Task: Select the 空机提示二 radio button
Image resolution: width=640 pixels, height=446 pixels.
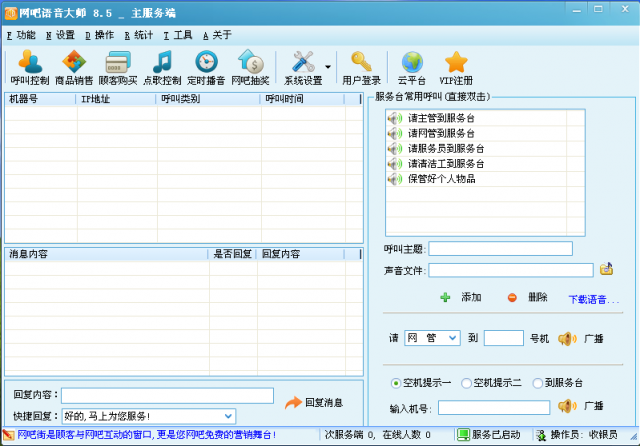Action: pyautogui.click(x=466, y=383)
